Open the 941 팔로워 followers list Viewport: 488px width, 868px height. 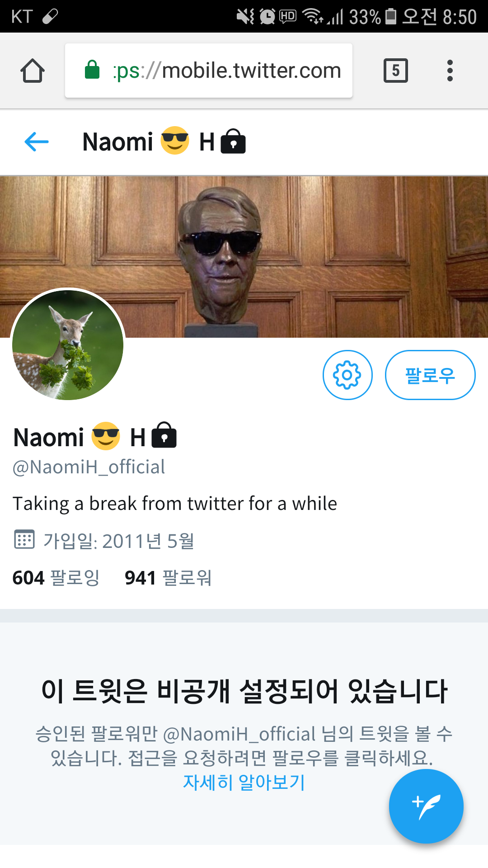[168, 578]
